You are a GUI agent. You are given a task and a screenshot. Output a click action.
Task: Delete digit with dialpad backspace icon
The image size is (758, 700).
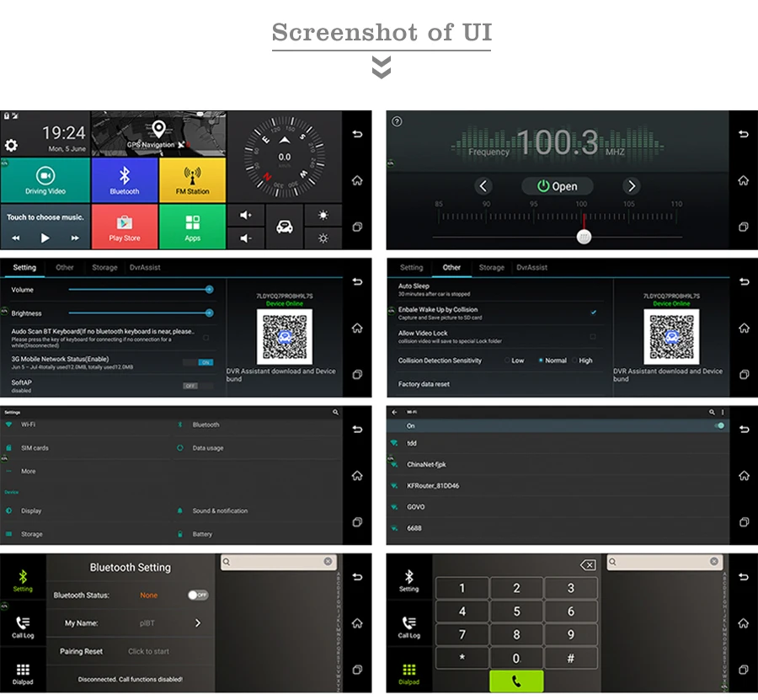point(588,565)
